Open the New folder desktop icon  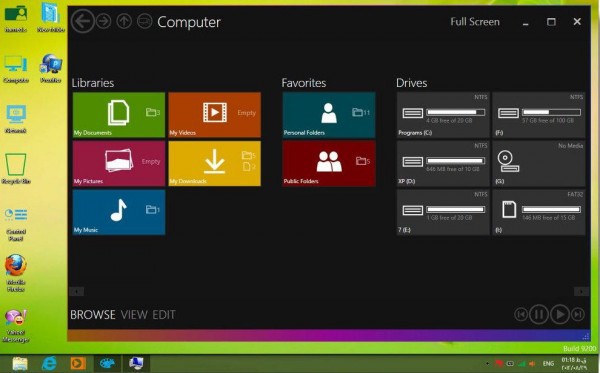(x=51, y=18)
